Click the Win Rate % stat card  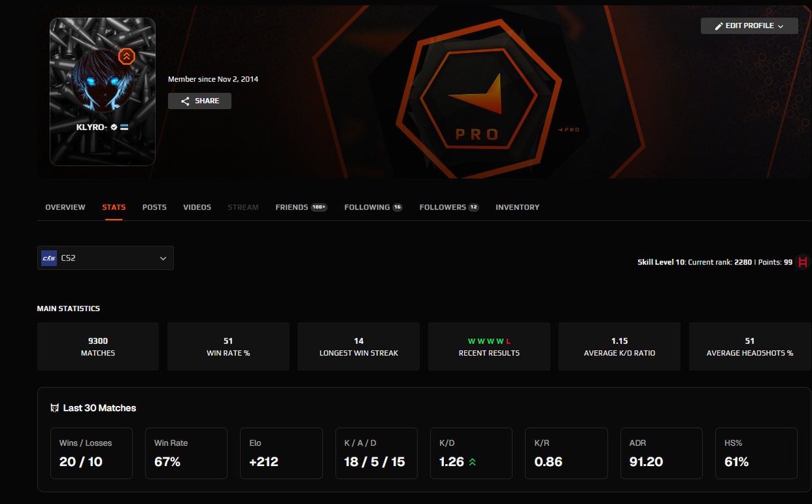tap(228, 346)
